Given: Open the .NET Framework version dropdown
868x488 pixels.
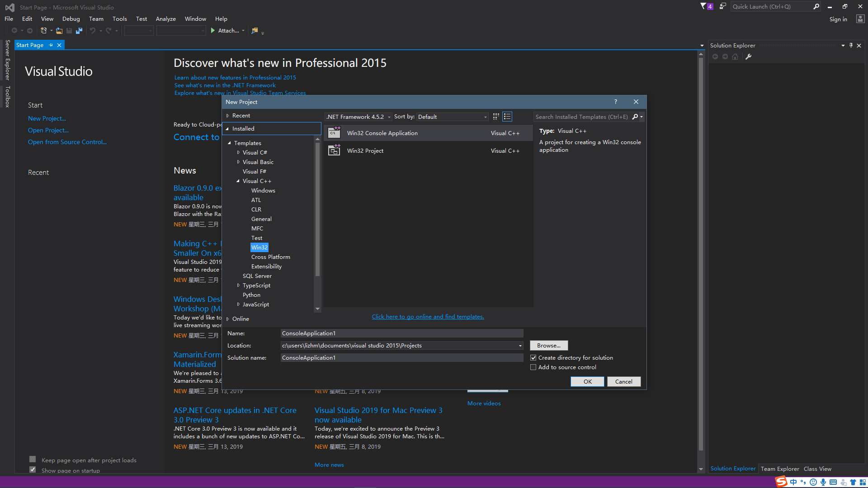Looking at the screenshot, I should coord(358,117).
